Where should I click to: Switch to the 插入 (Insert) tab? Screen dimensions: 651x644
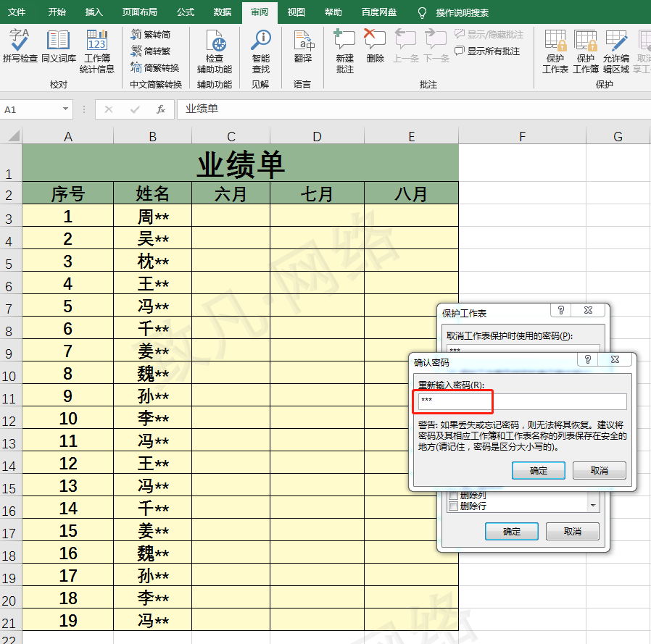pos(94,12)
